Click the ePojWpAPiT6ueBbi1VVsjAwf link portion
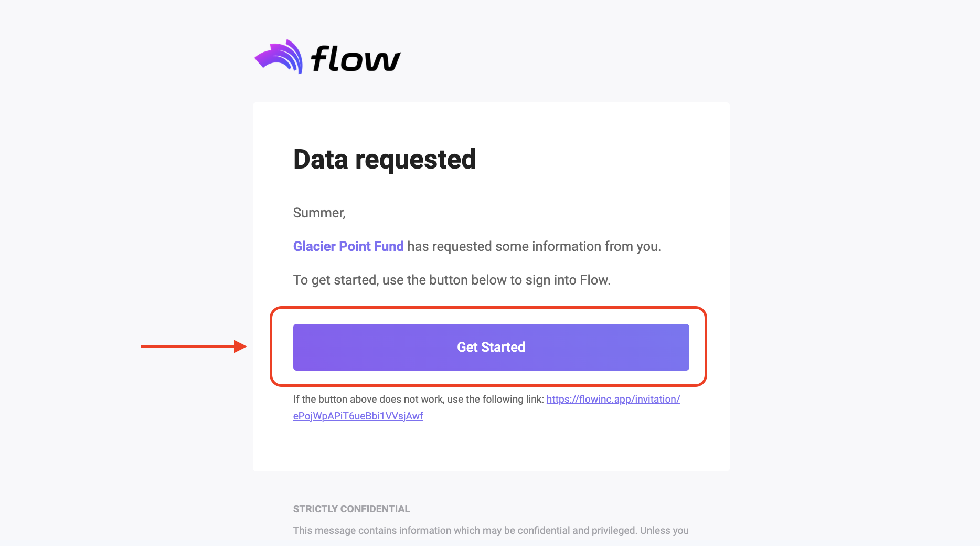Viewport: 980px width, 546px height. (x=358, y=416)
